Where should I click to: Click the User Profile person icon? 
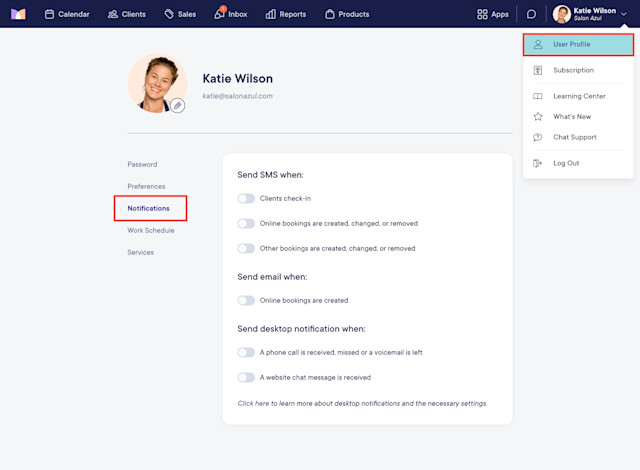538,44
